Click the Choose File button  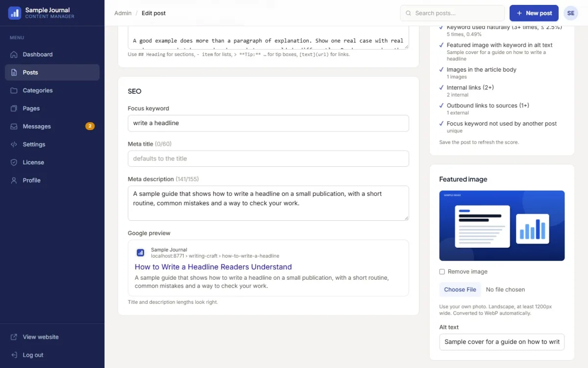point(460,289)
